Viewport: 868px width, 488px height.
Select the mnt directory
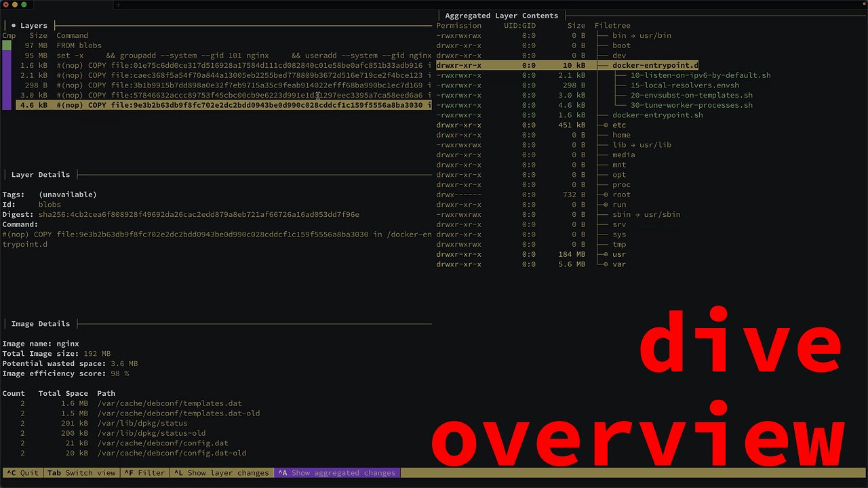(619, 165)
